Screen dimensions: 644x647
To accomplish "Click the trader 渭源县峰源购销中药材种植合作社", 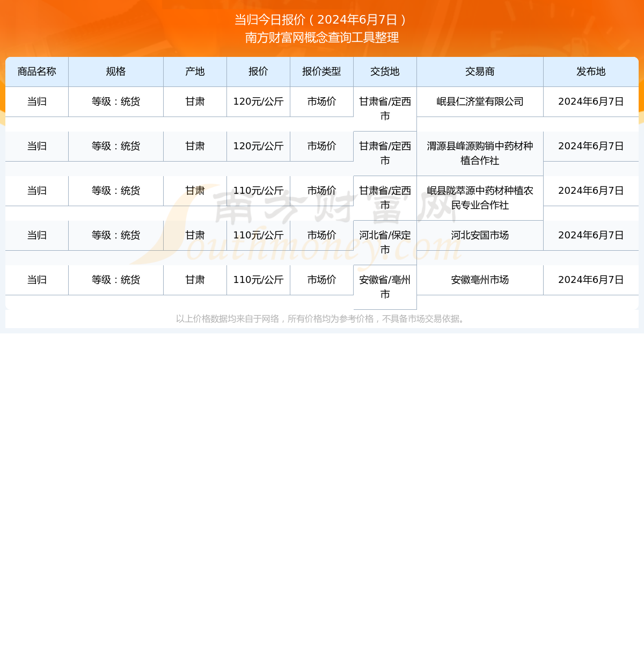I will pyautogui.click(x=480, y=153).
